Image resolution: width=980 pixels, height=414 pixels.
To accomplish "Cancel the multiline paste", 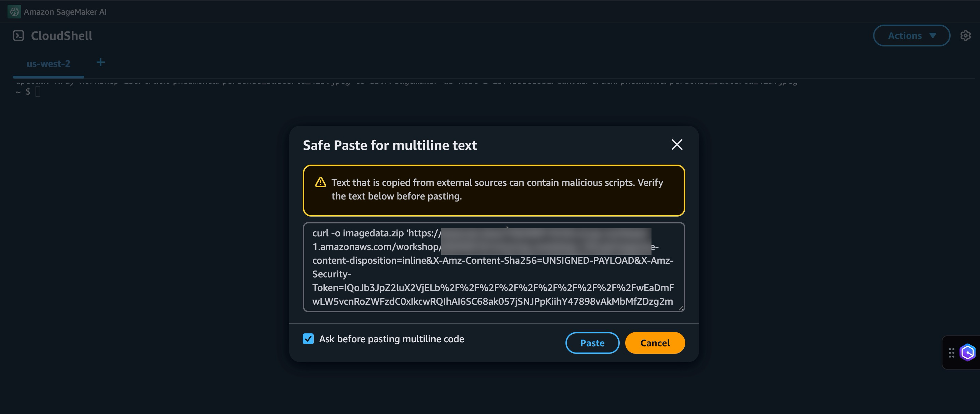I will pos(655,343).
